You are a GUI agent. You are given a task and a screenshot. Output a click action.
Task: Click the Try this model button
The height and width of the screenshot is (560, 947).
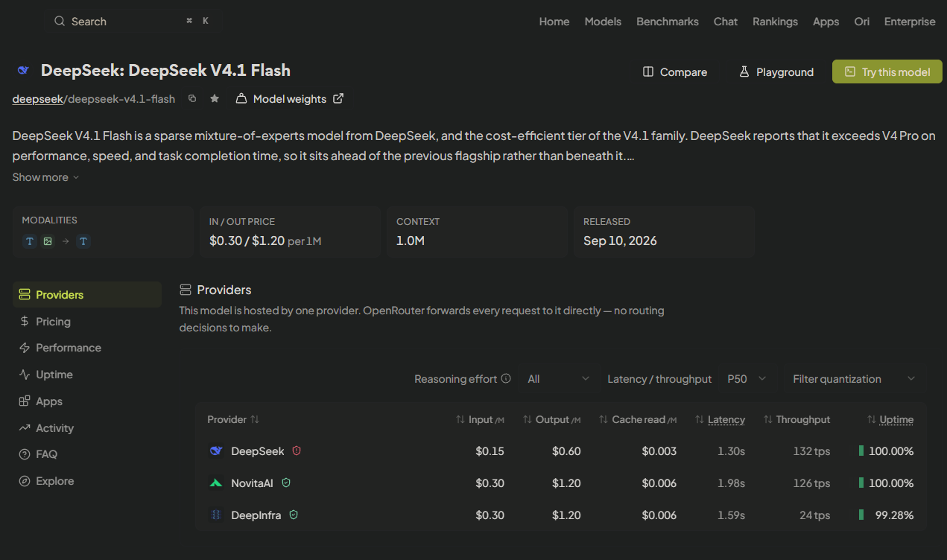click(x=887, y=71)
